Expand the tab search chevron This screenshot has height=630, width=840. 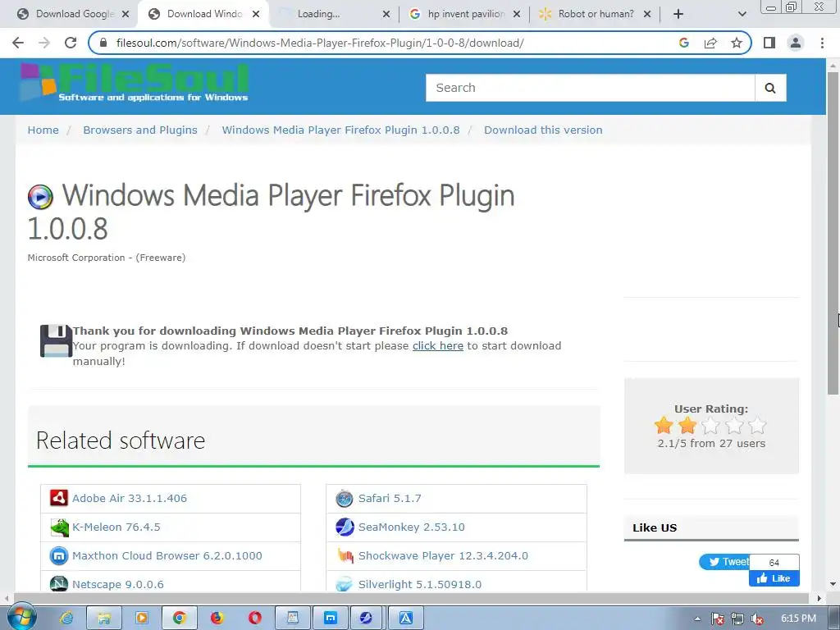pos(742,14)
